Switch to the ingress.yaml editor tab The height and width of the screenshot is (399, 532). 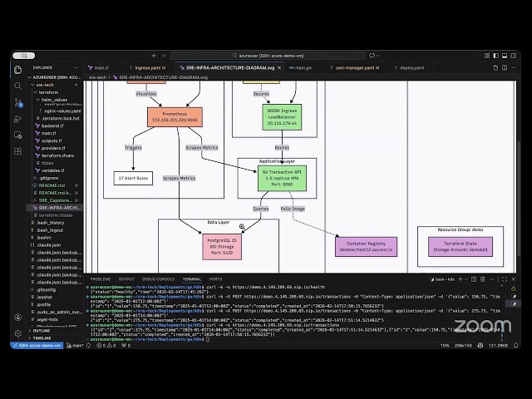click(x=150, y=68)
